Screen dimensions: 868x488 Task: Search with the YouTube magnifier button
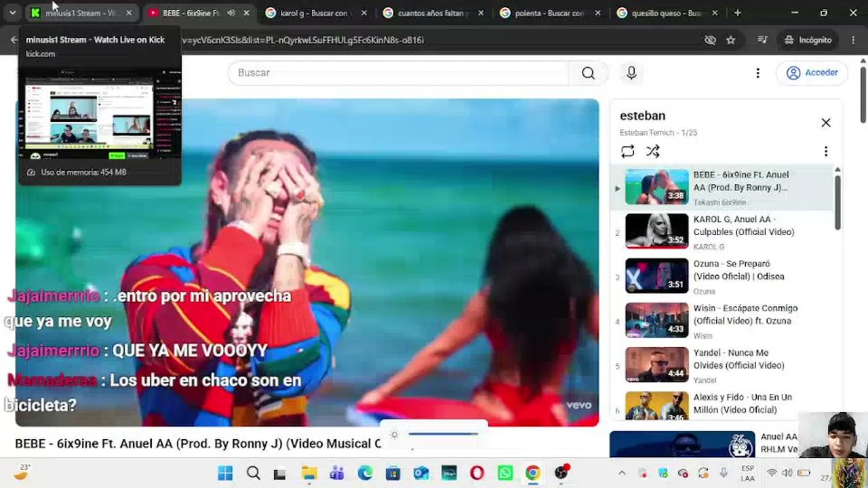(588, 73)
